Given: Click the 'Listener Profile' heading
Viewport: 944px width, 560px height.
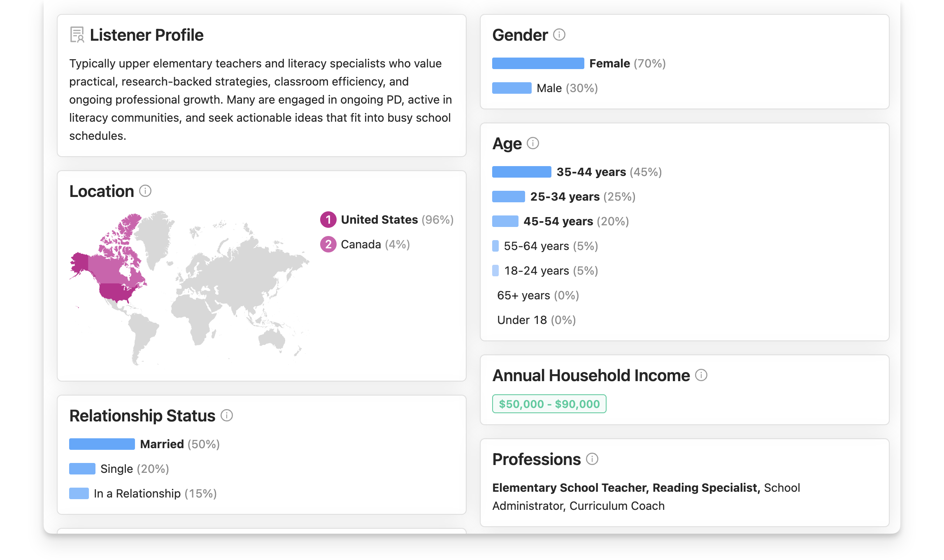Looking at the screenshot, I should (x=146, y=35).
